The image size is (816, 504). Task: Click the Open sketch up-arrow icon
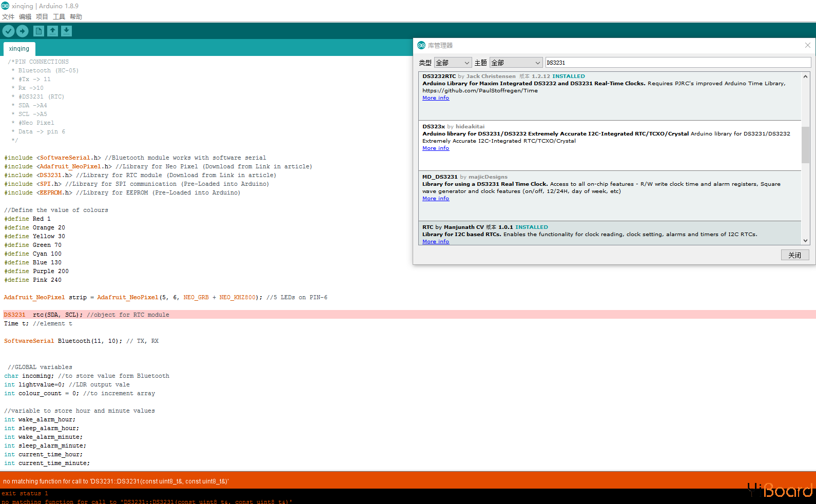pos(52,31)
